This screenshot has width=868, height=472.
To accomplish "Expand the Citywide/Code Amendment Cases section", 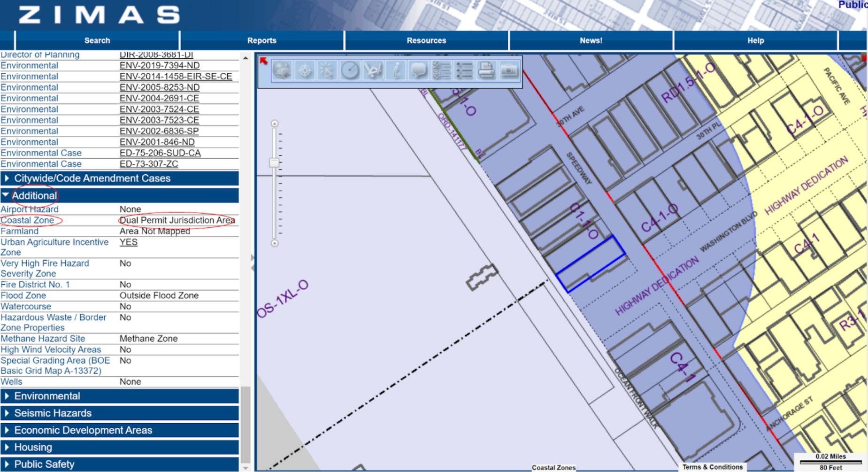I will (92, 178).
